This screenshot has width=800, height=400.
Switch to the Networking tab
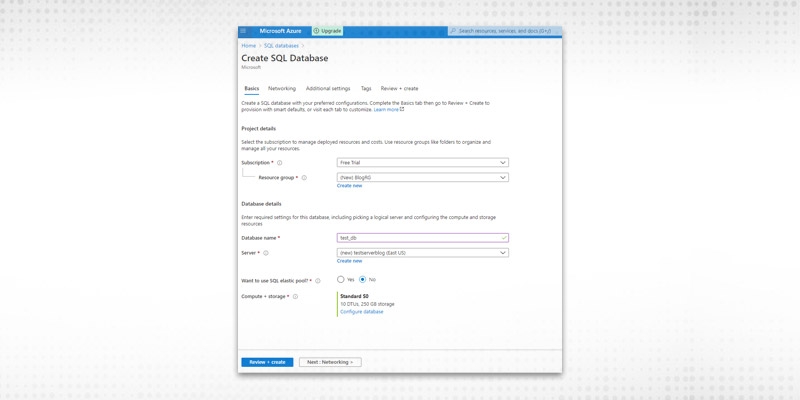[x=282, y=88]
